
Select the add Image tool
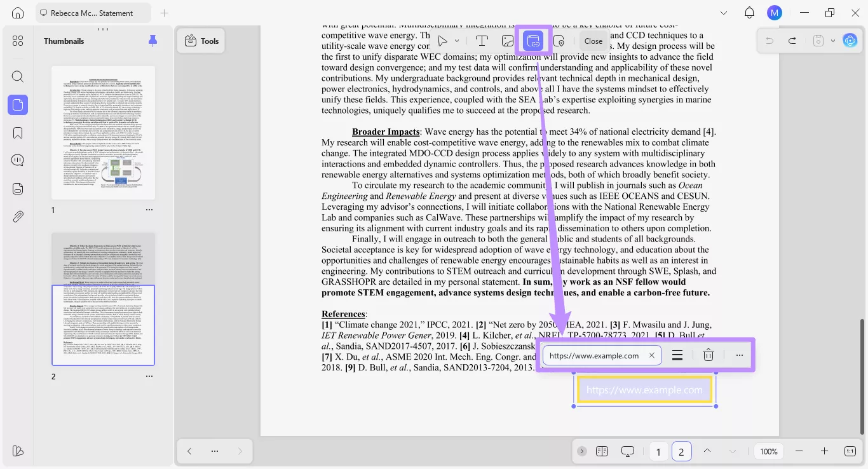507,41
